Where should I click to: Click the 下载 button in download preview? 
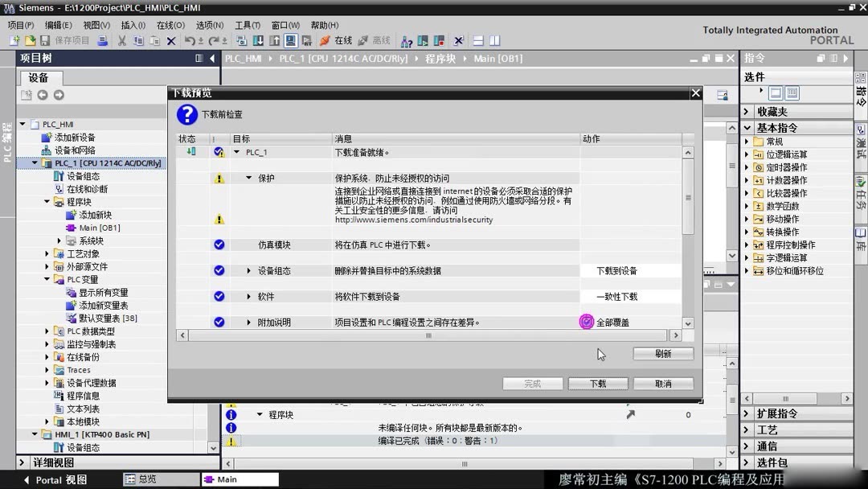pos(598,383)
